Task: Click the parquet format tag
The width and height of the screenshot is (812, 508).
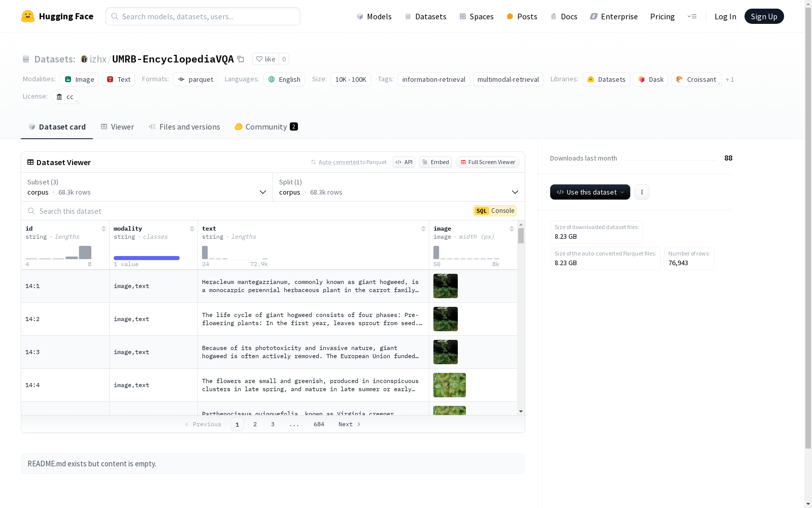Action: coord(195,79)
